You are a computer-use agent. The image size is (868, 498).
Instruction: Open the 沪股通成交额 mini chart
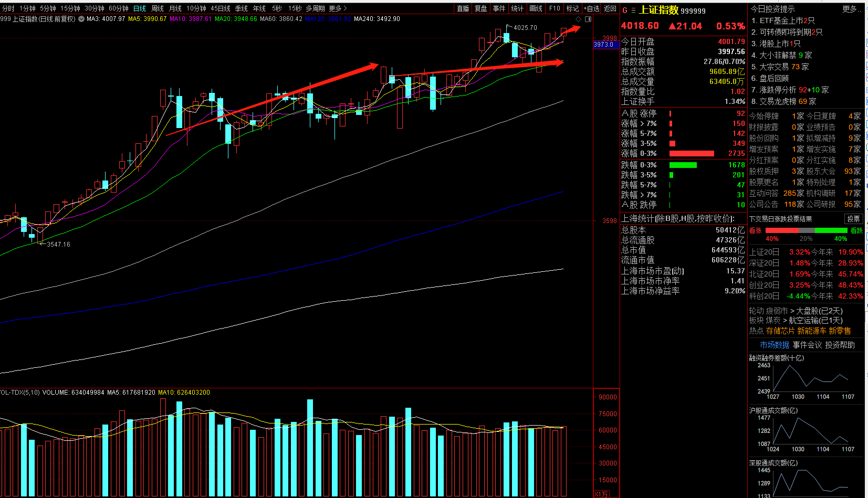coord(806,430)
